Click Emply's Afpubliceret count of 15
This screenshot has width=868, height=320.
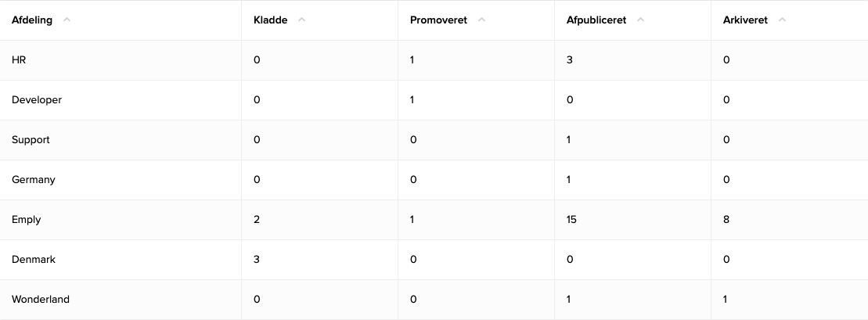(571, 220)
